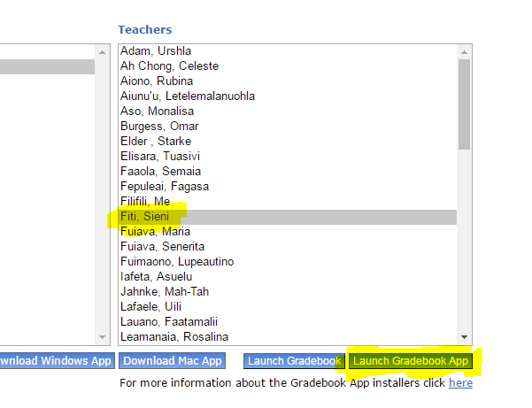Select teacher Adam, Urshla
Screen dimensions: 532x408
tap(288, 50)
